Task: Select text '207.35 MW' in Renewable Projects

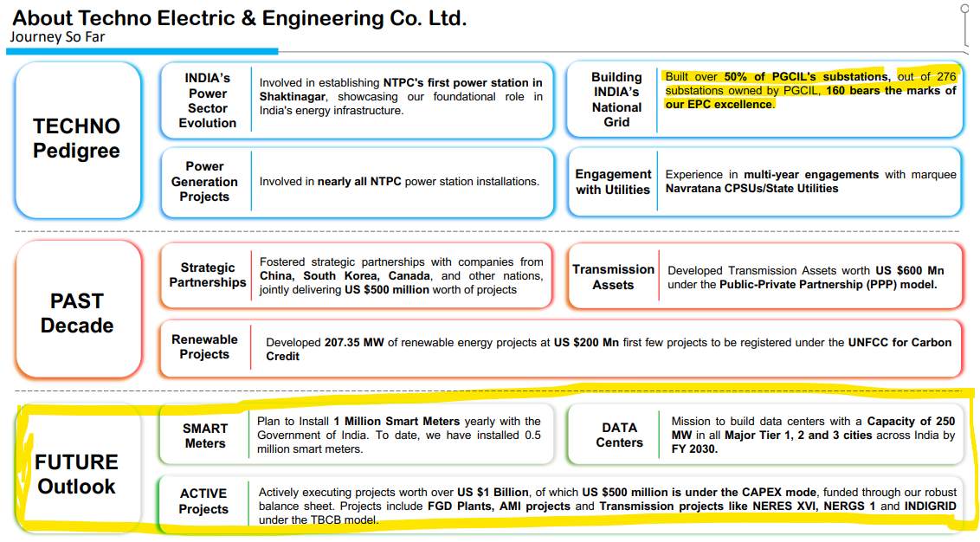Action: (x=354, y=343)
